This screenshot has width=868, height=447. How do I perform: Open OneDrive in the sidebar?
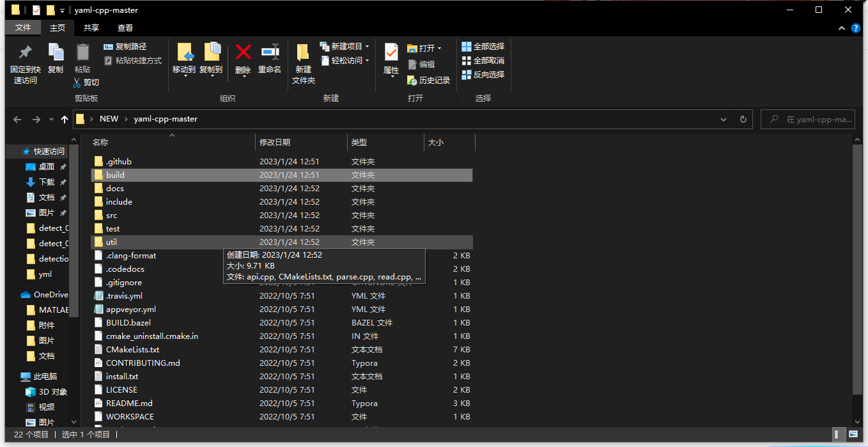44,295
